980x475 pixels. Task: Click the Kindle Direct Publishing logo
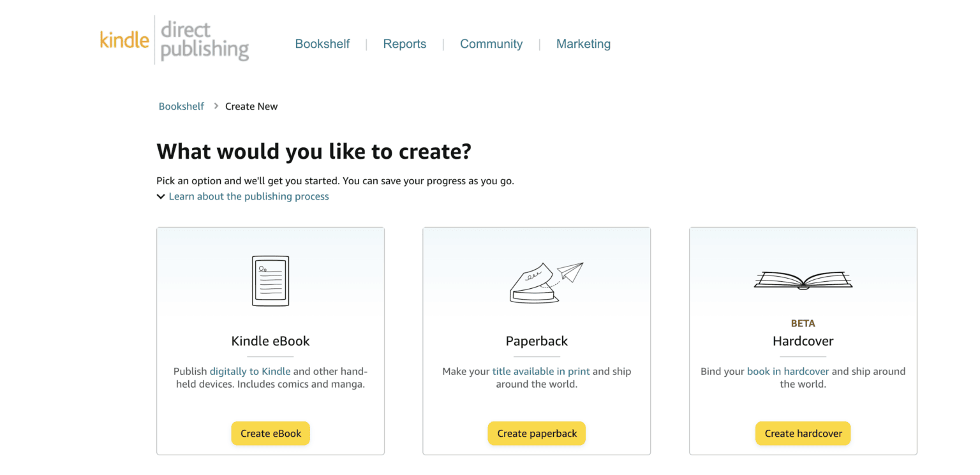pyautogui.click(x=174, y=40)
